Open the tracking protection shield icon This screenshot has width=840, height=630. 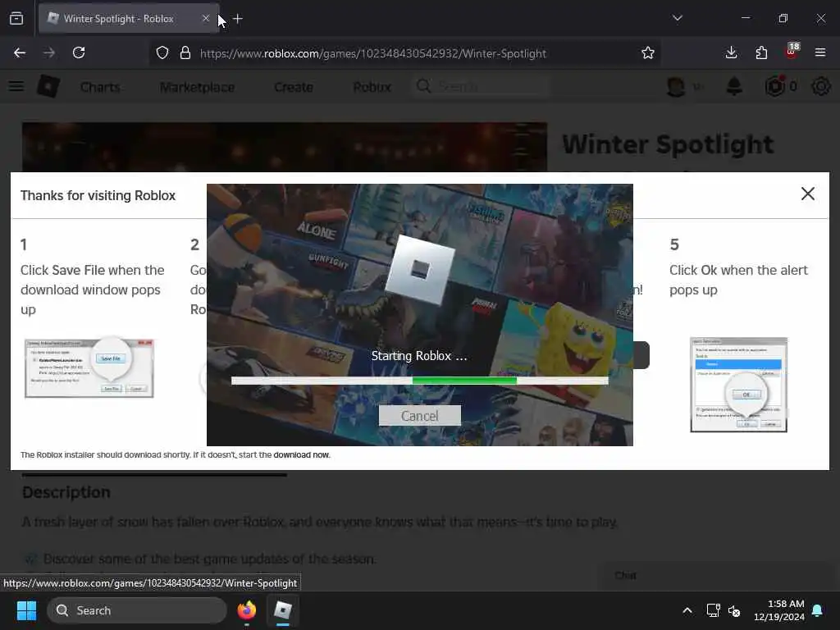(162, 52)
